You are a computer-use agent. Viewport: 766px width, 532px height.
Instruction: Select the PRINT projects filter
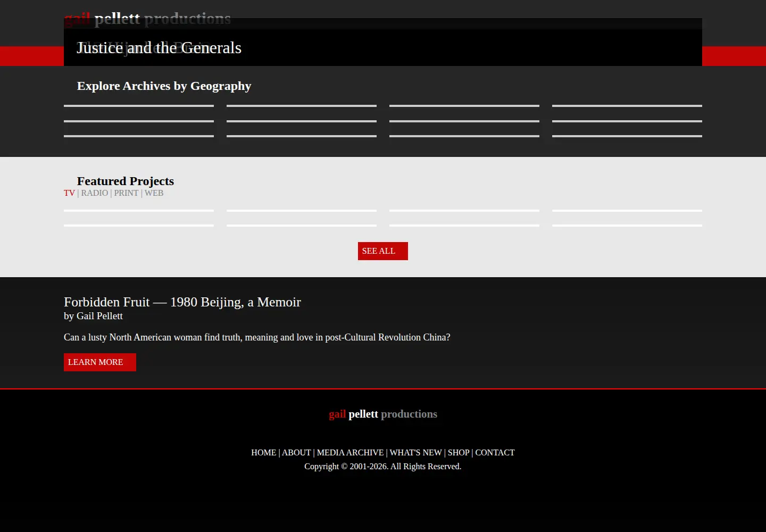point(126,193)
